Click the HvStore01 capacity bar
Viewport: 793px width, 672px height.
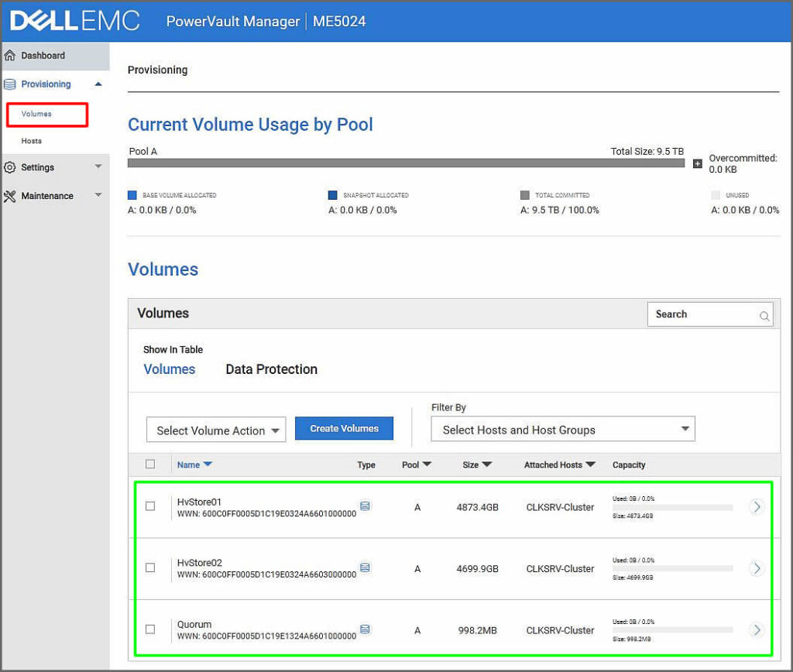click(673, 507)
